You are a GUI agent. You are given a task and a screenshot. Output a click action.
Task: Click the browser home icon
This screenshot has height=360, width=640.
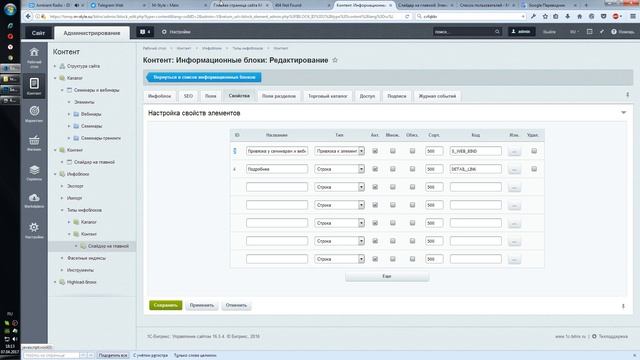point(580,16)
